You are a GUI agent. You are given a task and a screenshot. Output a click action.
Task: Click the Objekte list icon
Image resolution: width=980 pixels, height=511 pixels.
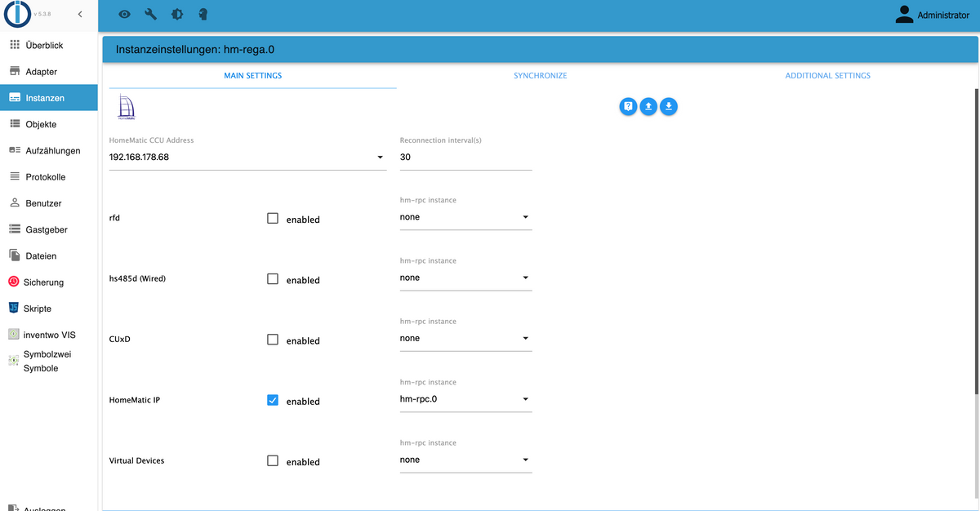[14, 124]
